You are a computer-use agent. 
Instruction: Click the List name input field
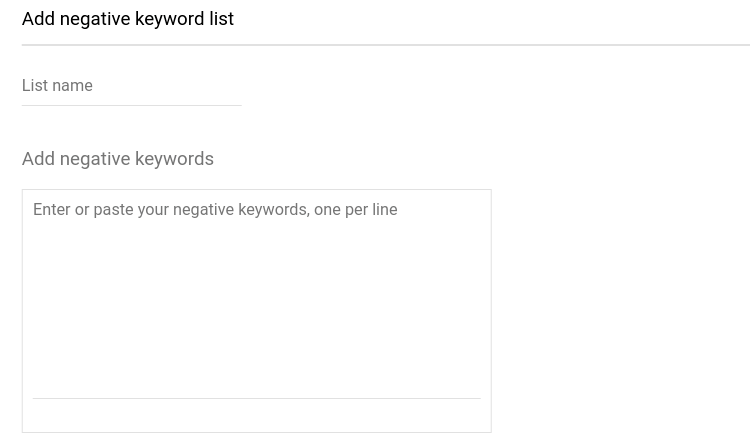click(131, 86)
